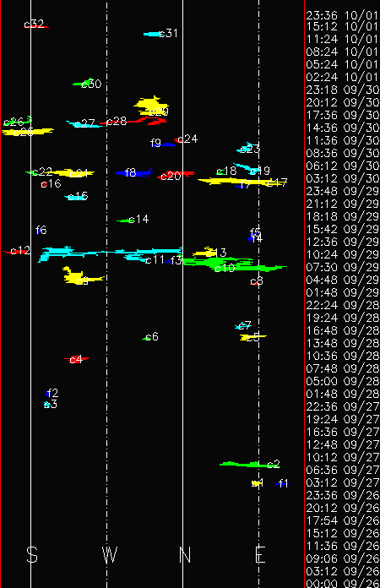Image resolution: width=380 pixels, height=588 pixels.
Task: Select the green c30 event marker
Action: [x=83, y=84]
